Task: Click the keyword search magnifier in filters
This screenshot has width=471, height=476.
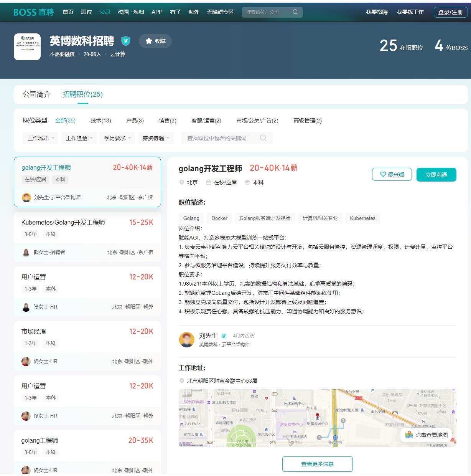Action: [x=263, y=138]
